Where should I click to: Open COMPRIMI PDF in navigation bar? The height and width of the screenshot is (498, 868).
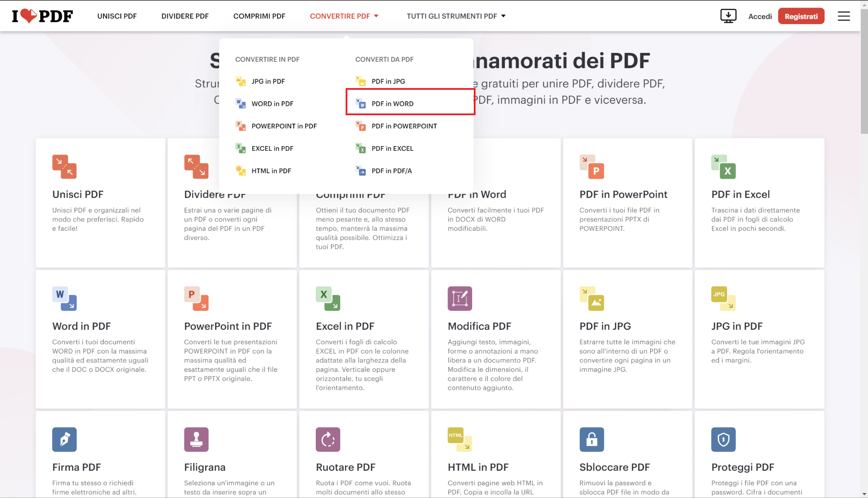[x=259, y=16]
